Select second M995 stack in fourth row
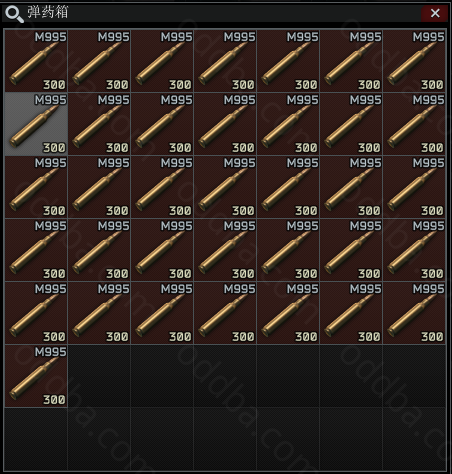Viewport: 452px width, 474px height. coord(99,250)
